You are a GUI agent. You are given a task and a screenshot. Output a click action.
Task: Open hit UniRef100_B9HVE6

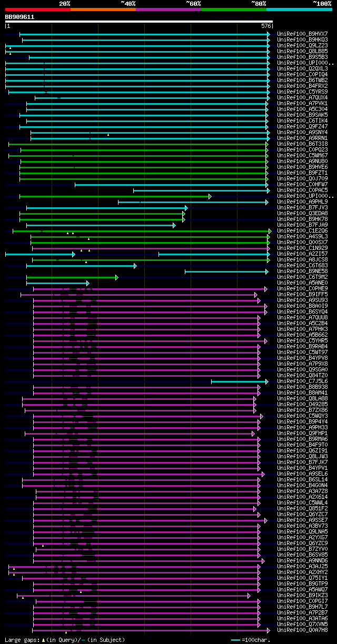[x=303, y=167]
